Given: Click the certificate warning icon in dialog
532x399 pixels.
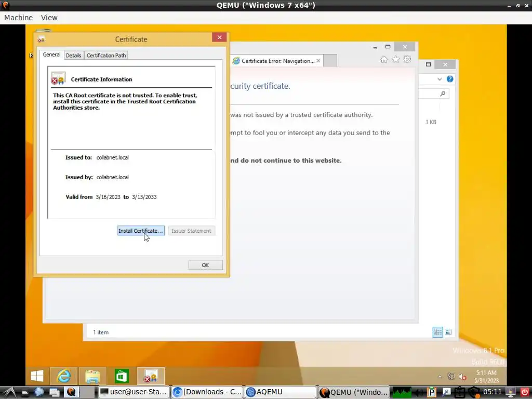Looking at the screenshot, I should tap(58, 78).
